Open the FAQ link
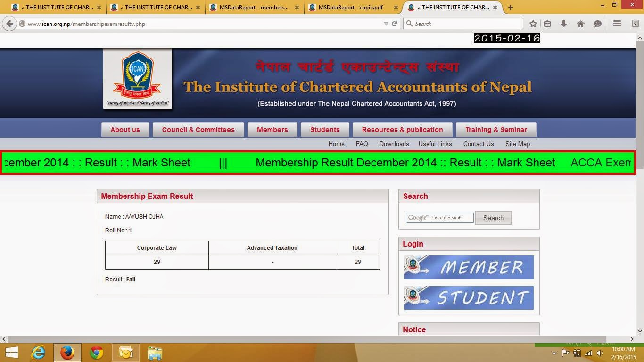 click(x=362, y=144)
